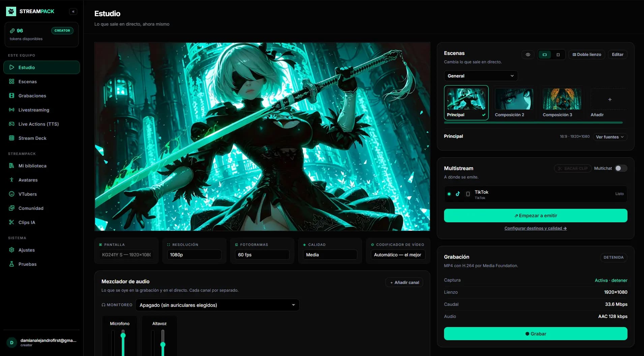Open Configurar destinos y calidad link
Viewport: 644px width, 356px height.
click(536, 228)
